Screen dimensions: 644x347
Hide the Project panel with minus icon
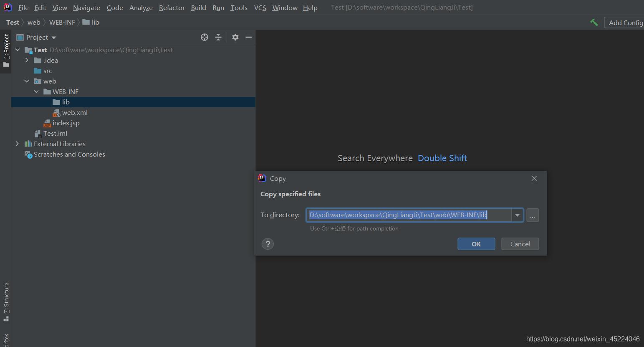[x=249, y=37]
